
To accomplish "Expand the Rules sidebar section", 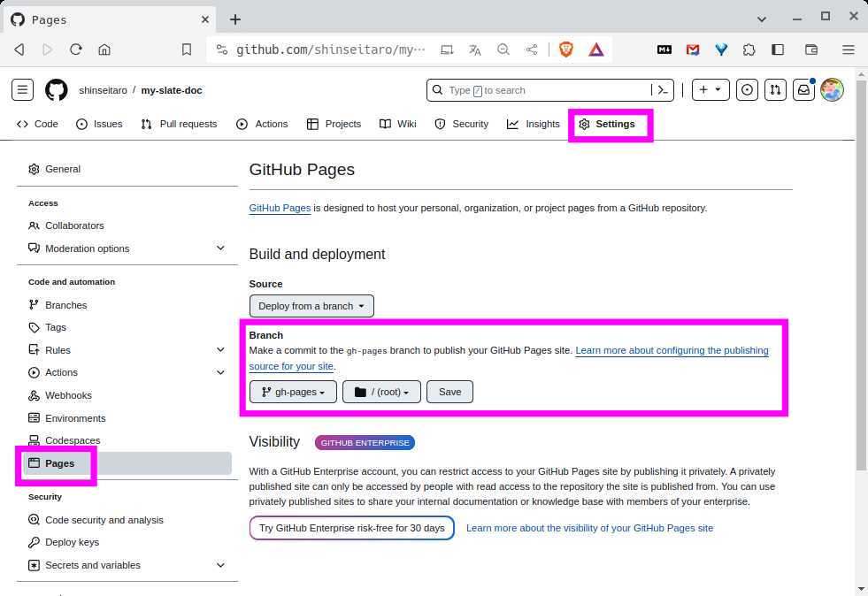I will pyautogui.click(x=220, y=350).
